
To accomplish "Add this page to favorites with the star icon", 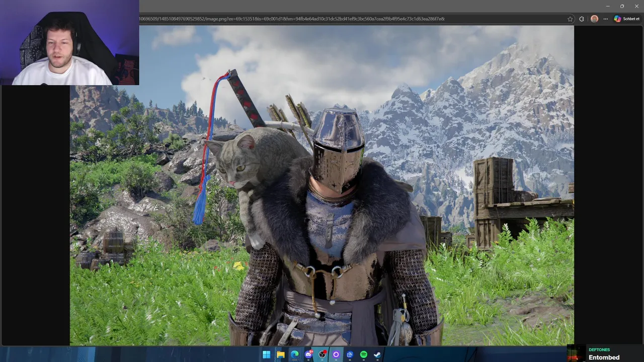I will pyautogui.click(x=570, y=19).
